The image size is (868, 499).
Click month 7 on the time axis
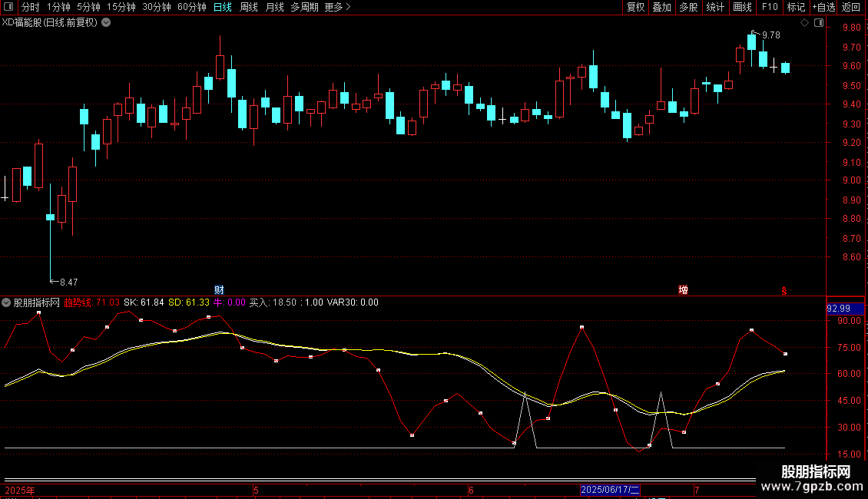click(697, 491)
